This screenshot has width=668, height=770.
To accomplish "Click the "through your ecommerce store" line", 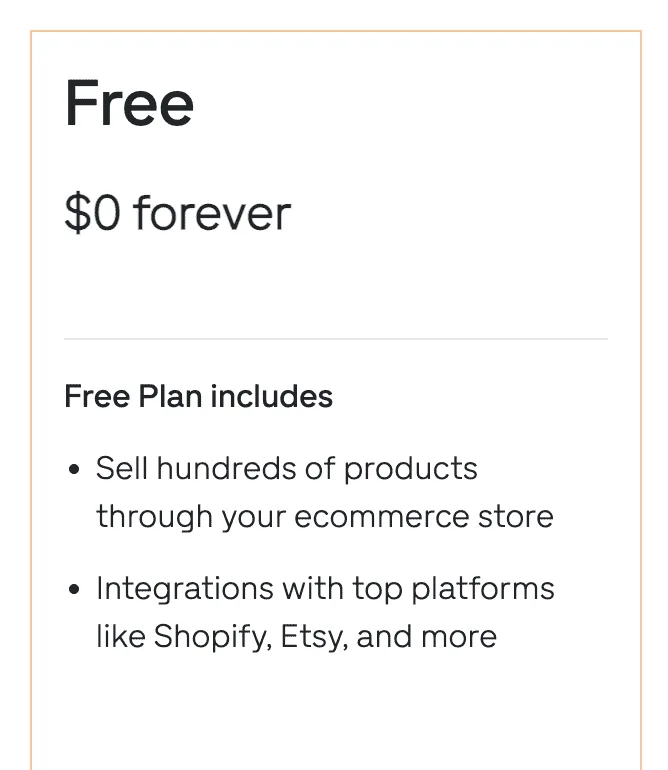I will [x=324, y=516].
